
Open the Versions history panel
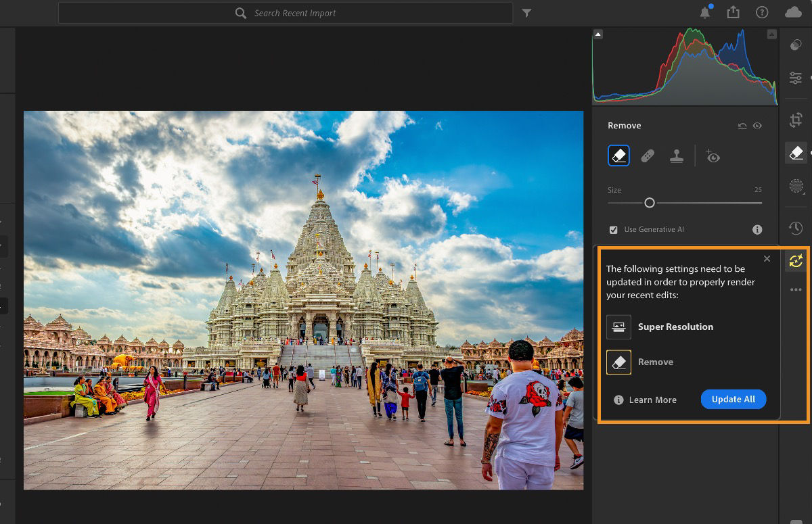(x=796, y=229)
